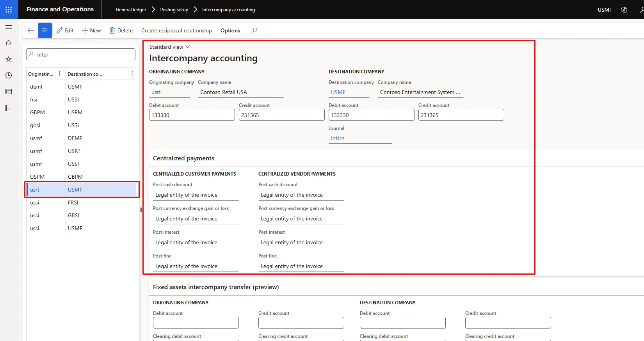Click Create reciprocal relationship
This screenshot has height=341, width=644.
pos(176,30)
